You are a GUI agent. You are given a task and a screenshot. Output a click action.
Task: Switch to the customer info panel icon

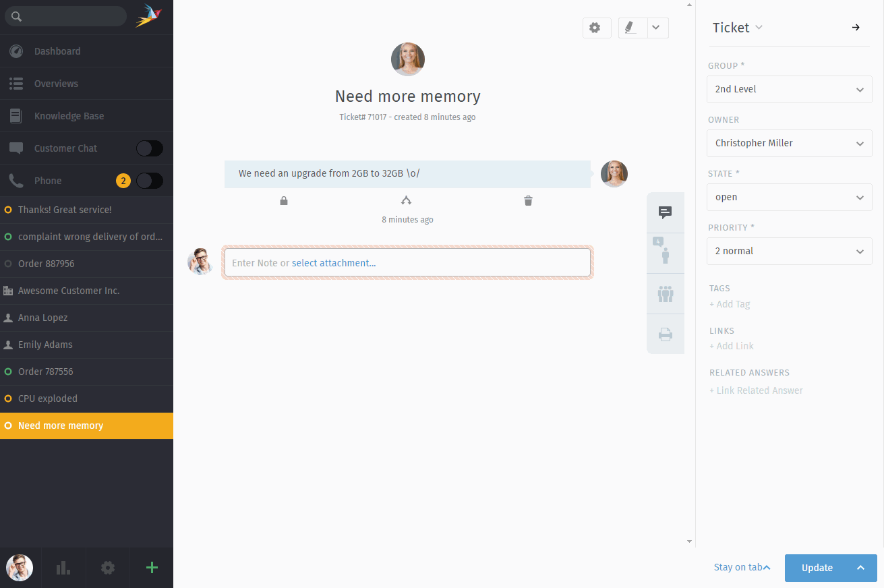[x=666, y=253]
